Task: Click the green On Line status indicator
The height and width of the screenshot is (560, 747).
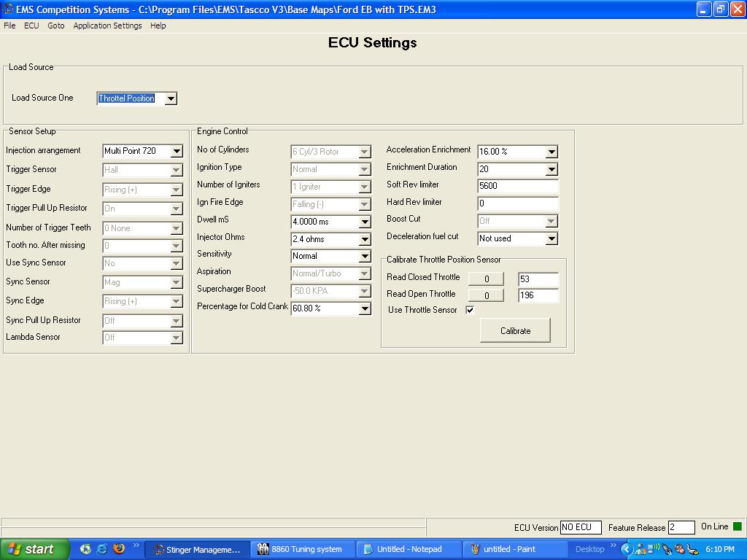Action: click(737, 526)
